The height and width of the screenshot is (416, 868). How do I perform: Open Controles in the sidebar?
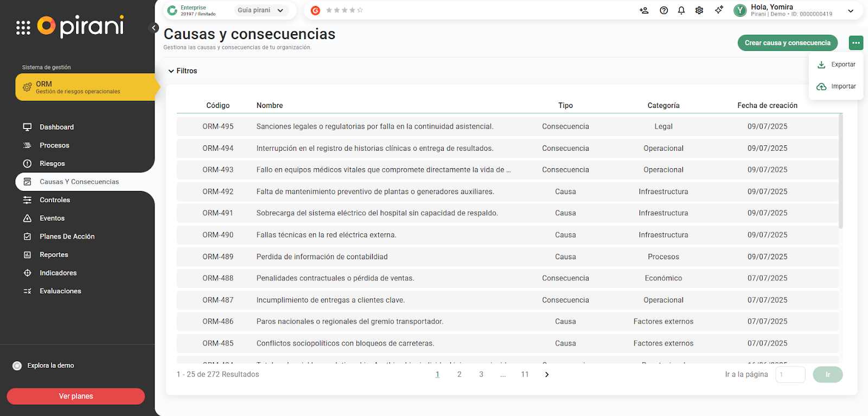(x=55, y=200)
